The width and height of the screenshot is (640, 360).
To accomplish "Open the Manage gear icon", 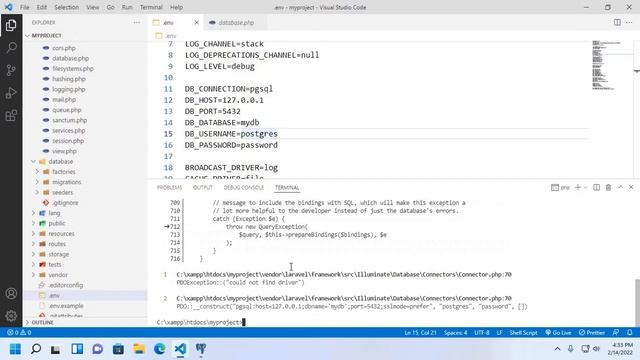I will click(x=11, y=316).
